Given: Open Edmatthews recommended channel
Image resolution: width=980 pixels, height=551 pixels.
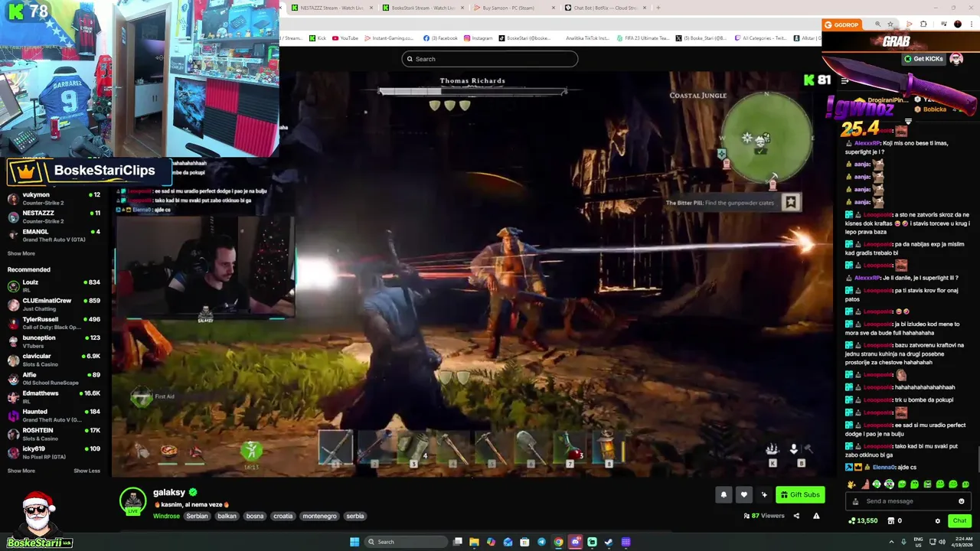Looking at the screenshot, I should click(54, 396).
